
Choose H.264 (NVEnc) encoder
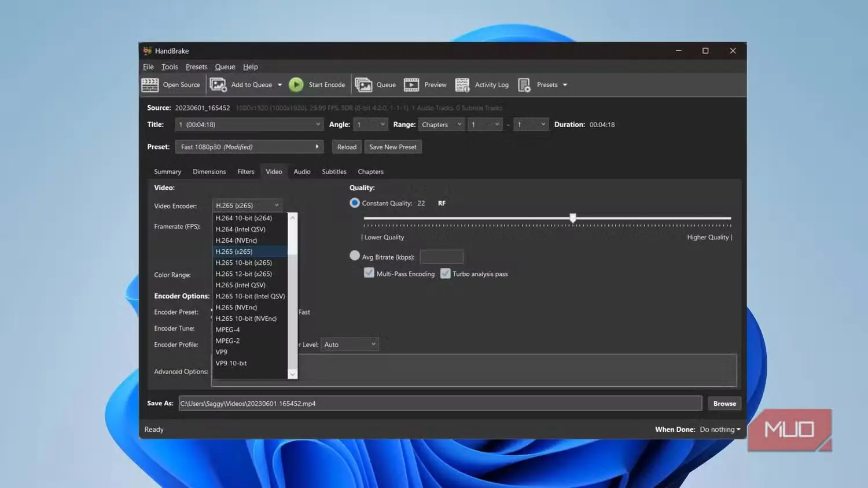[x=250, y=241]
